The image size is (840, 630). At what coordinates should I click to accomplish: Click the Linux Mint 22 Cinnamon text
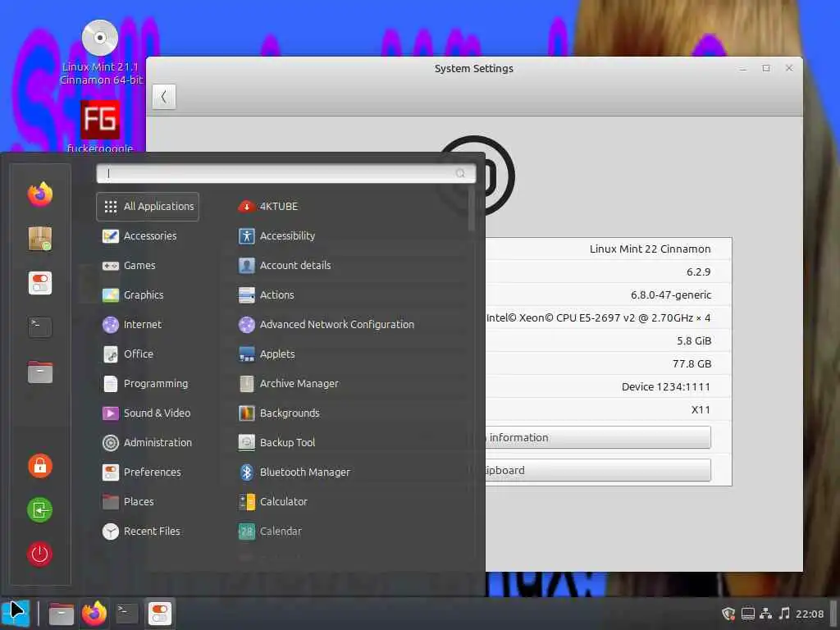point(650,249)
